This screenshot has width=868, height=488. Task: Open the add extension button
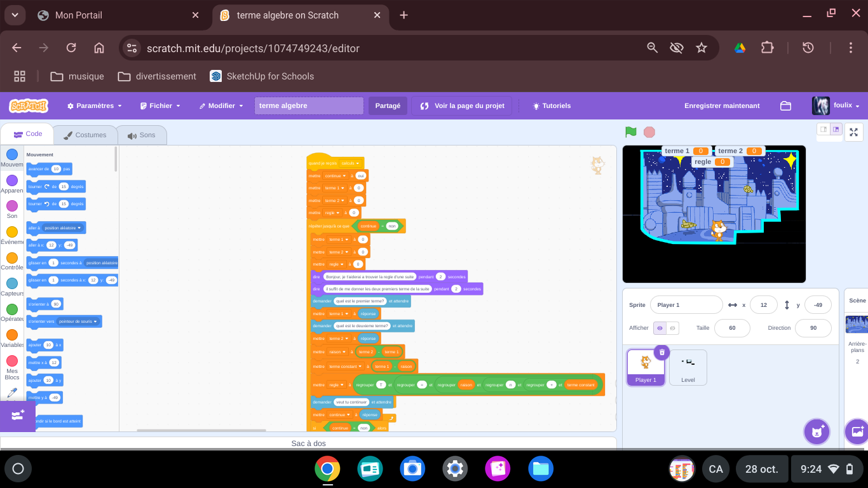(17, 416)
